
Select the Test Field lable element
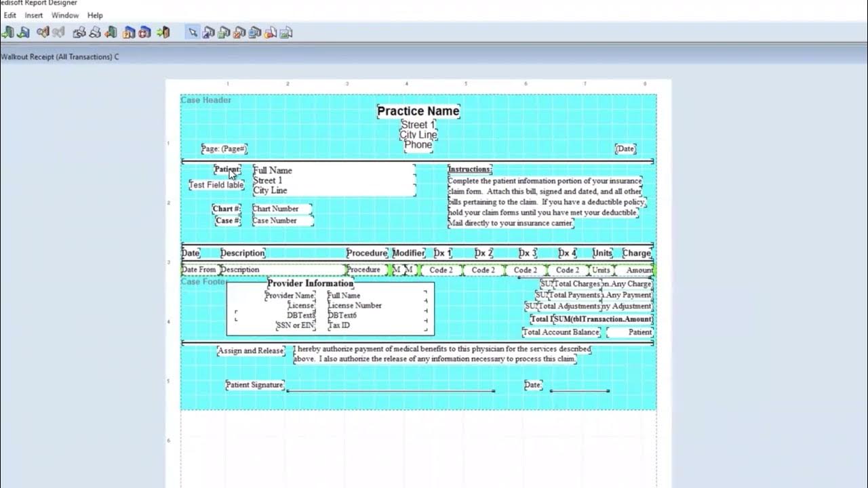tap(216, 184)
